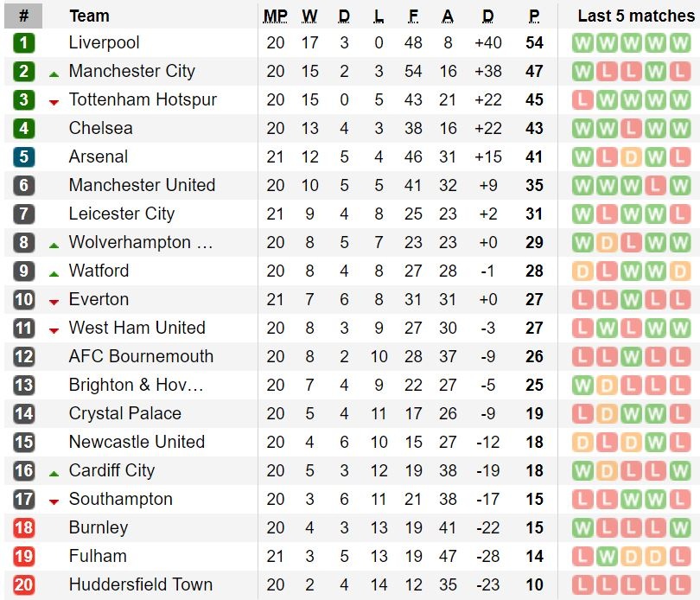Open the Leicester City team link
The image size is (700, 600).
click(122, 214)
